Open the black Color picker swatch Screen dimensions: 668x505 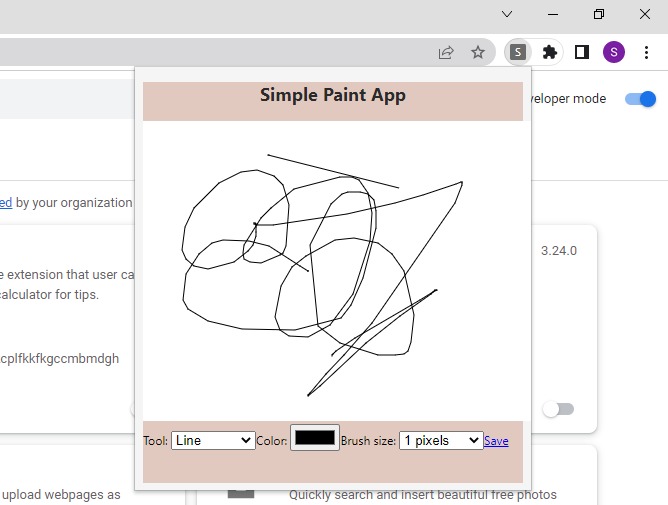315,437
